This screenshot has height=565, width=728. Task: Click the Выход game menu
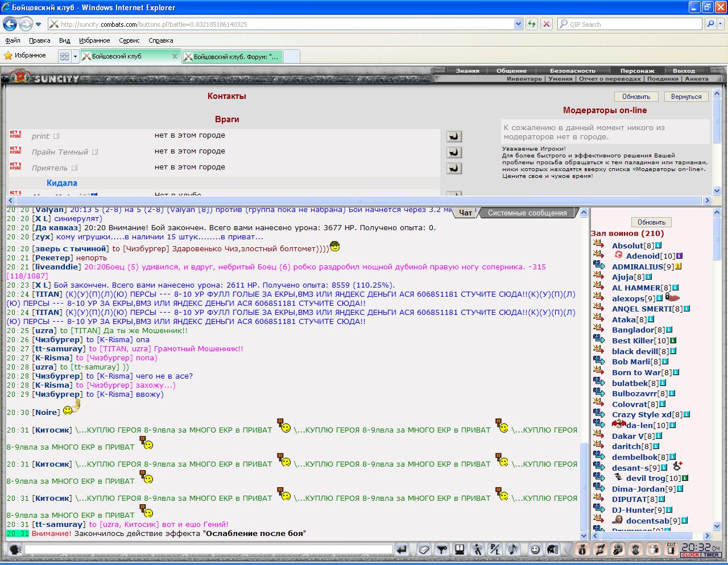pos(684,70)
